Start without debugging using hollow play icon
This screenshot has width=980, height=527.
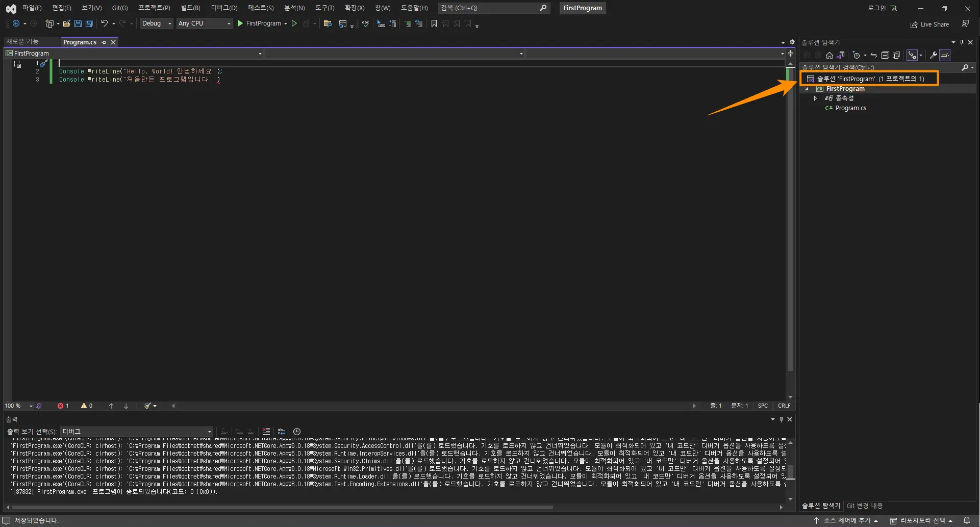coord(294,23)
